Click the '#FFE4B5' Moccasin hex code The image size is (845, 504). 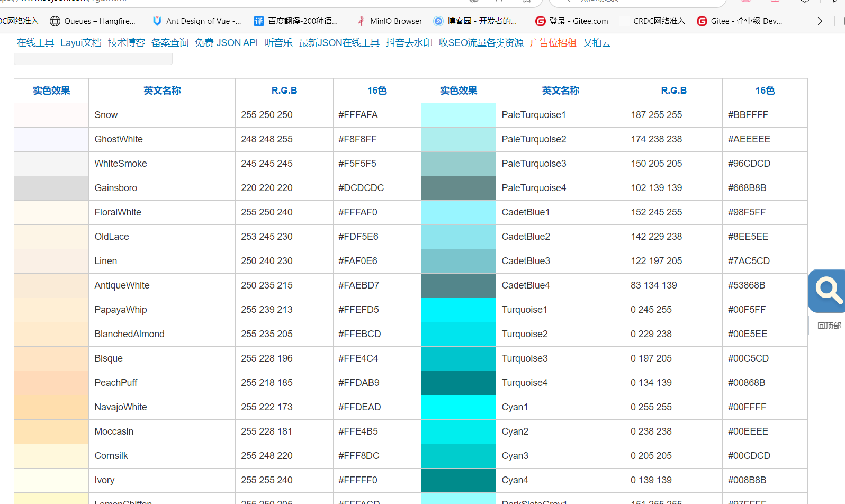(x=358, y=431)
